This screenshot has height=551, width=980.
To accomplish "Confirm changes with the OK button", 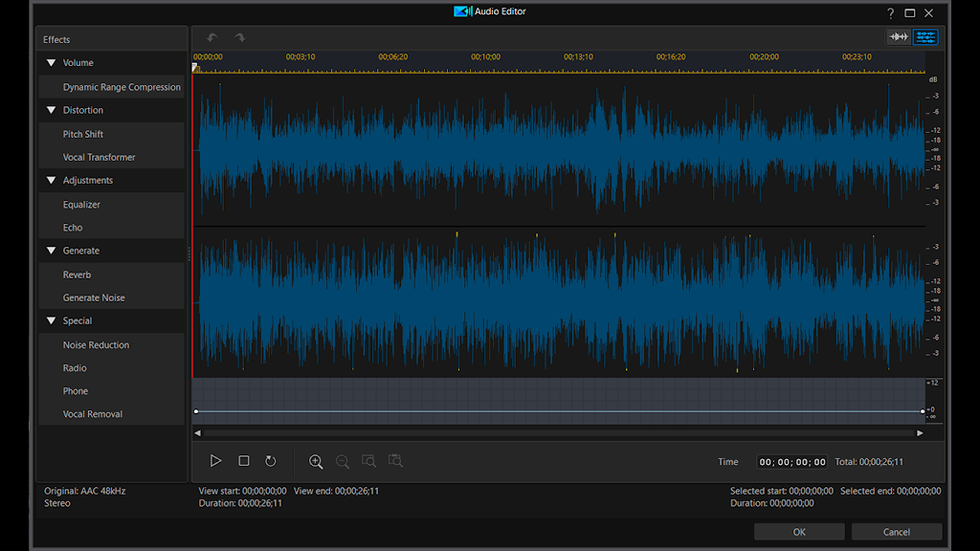I will pyautogui.click(x=799, y=532).
